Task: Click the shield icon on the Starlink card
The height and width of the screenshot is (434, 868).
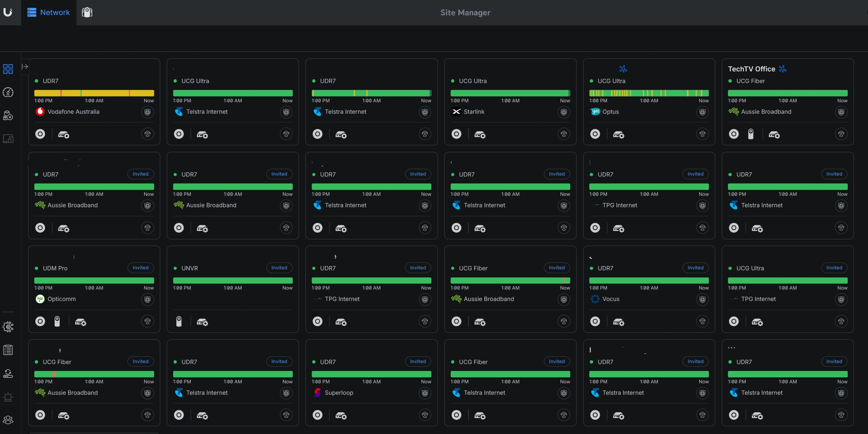Action: [564, 112]
